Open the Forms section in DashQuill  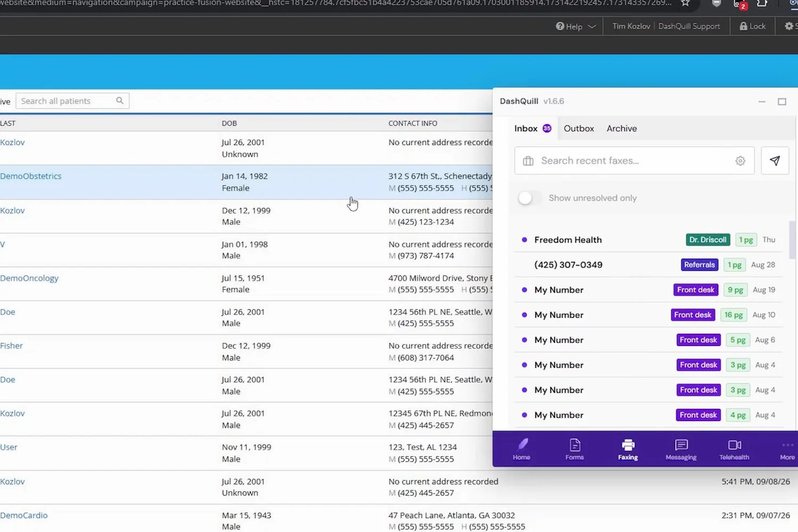click(x=575, y=449)
